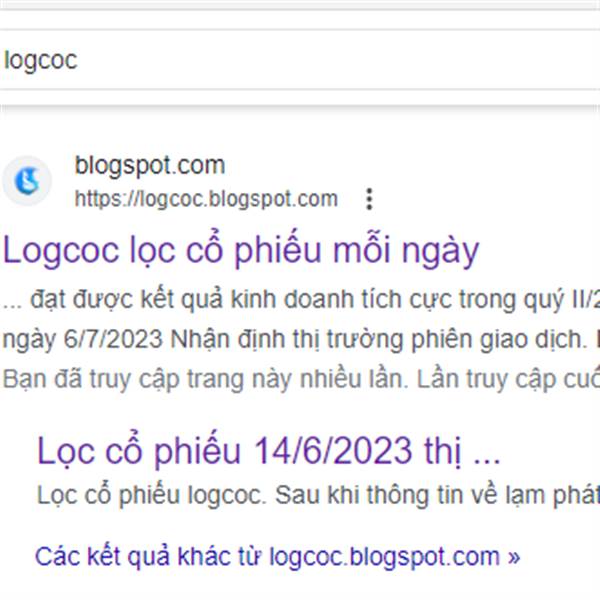Click the phrase "phiên giao dịch" in the snippet
This screenshot has height=600, width=600.
(499, 339)
